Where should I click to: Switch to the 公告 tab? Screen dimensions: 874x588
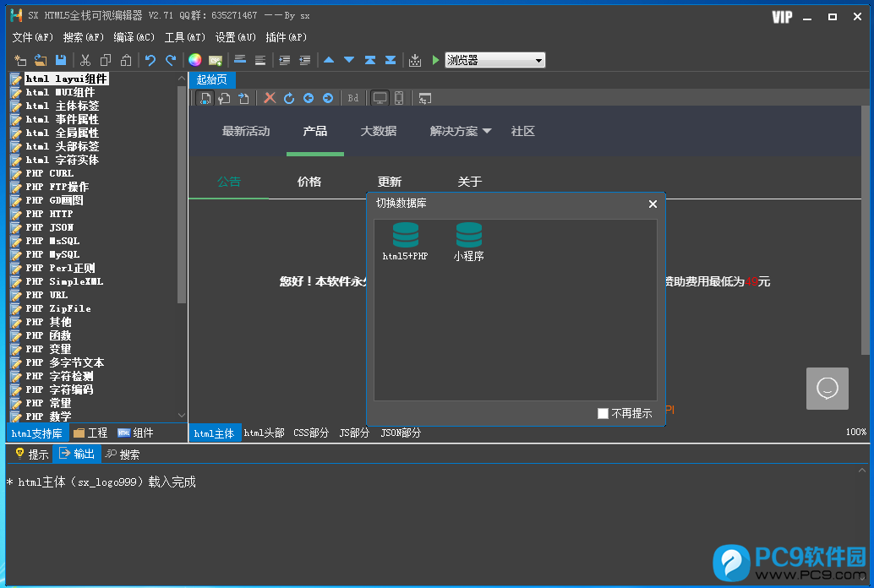coord(229,182)
